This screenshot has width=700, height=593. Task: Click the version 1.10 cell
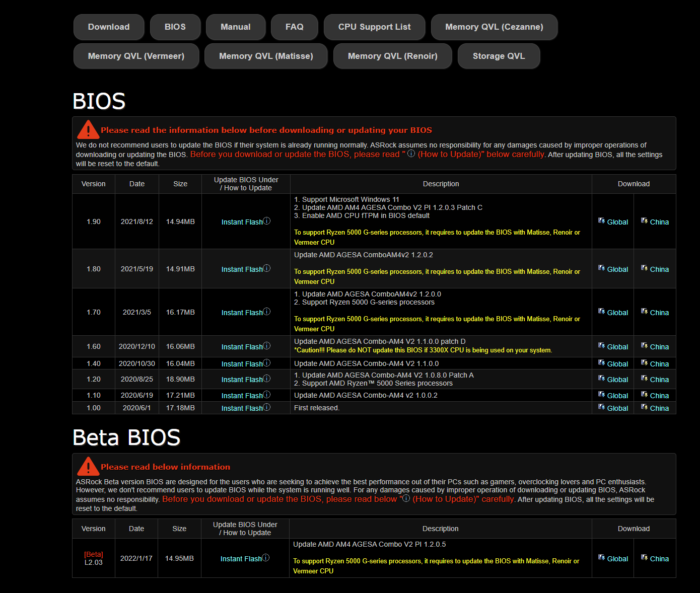94,395
